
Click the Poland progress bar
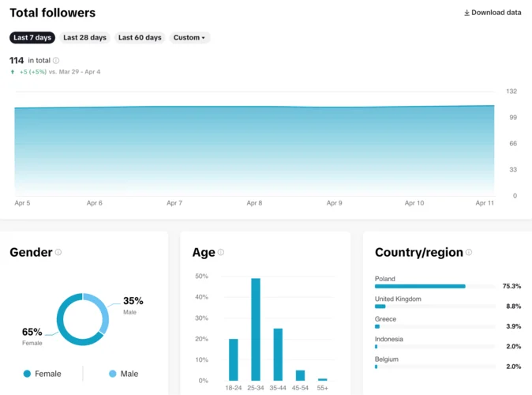[420, 286]
